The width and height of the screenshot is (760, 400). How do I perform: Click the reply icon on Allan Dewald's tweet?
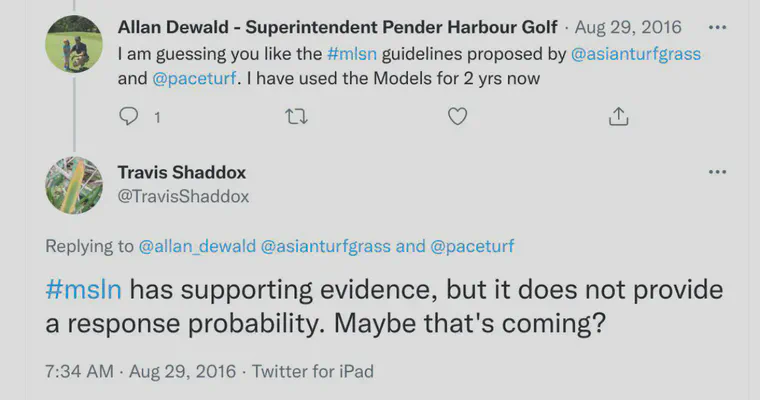[x=128, y=116]
